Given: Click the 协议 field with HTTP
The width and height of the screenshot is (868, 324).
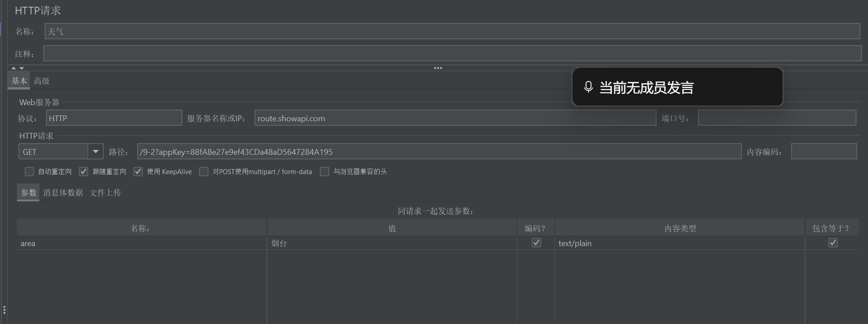Looking at the screenshot, I should point(114,118).
